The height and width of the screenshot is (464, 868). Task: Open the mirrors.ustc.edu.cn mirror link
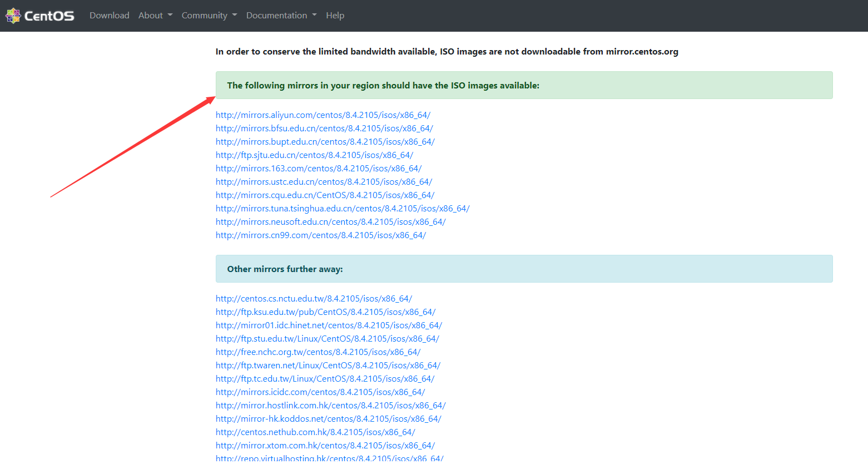click(x=324, y=182)
